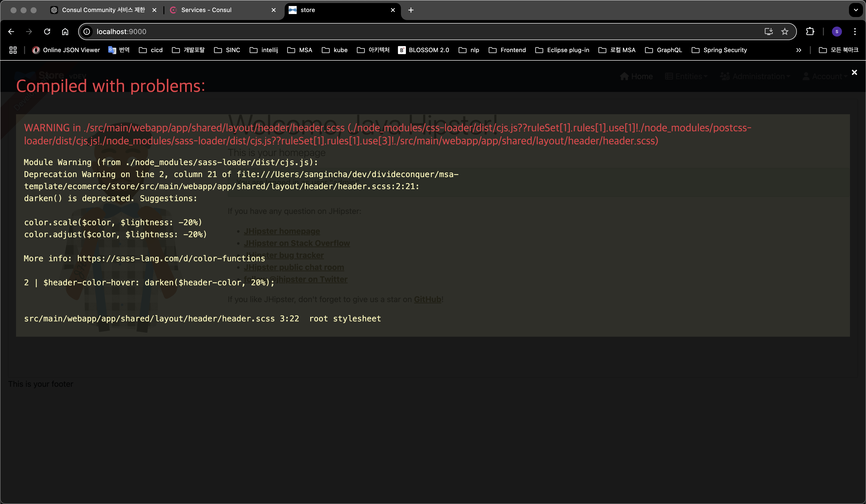Click the browser back arrow
Screen dimensions: 866x504
point(11,32)
